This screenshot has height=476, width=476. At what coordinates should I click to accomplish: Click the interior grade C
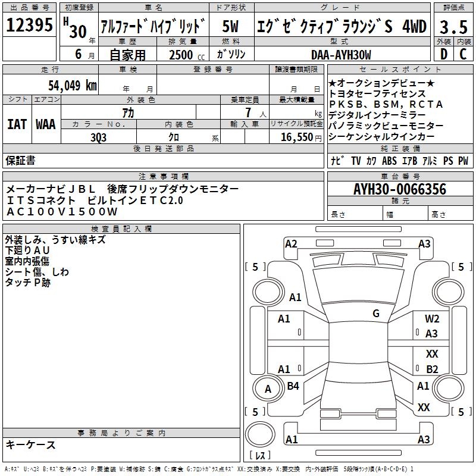(464, 54)
